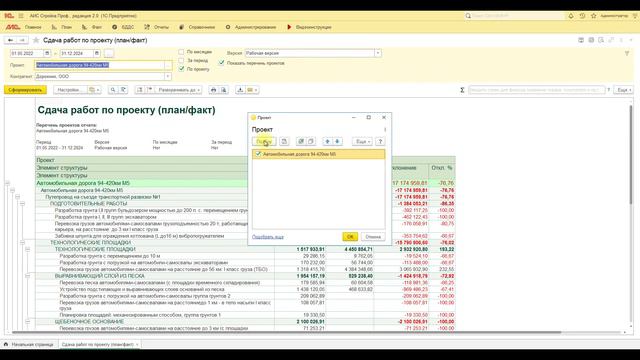Click check all icon in Проект dialog
Screen dimensions: 640x360
pos(301,142)
